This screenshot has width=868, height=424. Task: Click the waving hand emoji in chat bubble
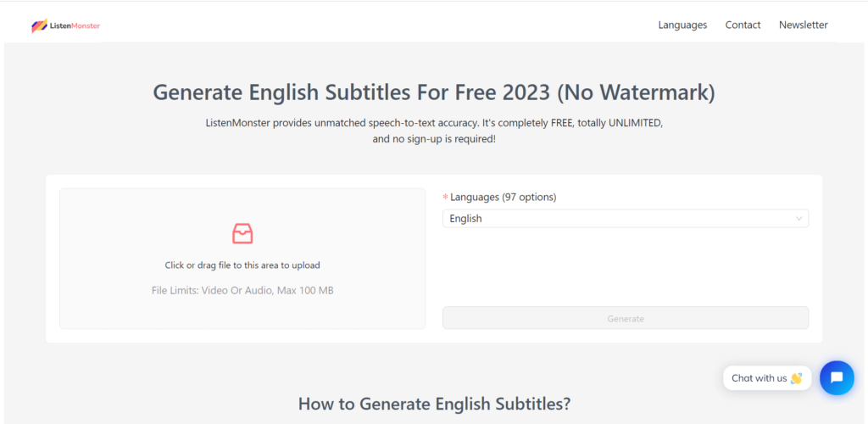796,378
